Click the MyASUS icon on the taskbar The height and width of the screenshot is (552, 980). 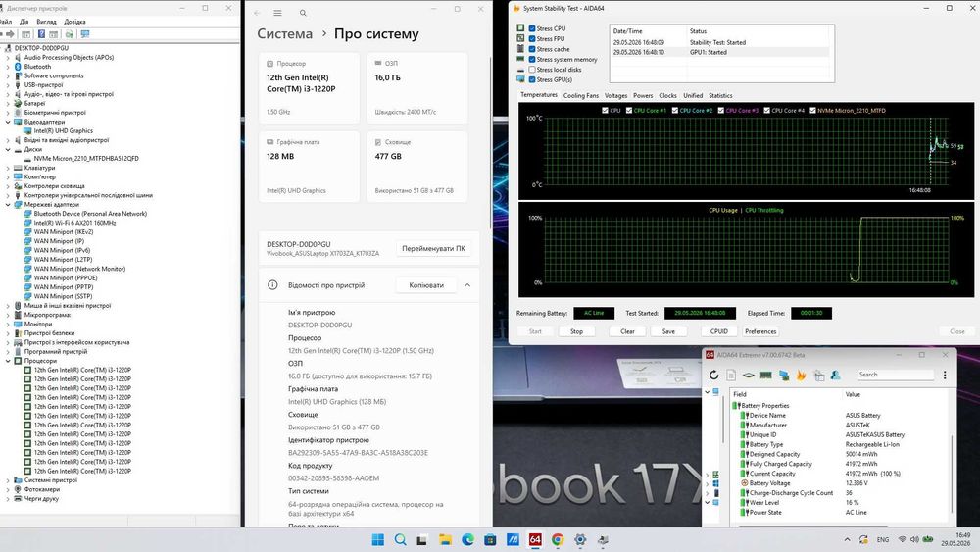coord(513,539)
